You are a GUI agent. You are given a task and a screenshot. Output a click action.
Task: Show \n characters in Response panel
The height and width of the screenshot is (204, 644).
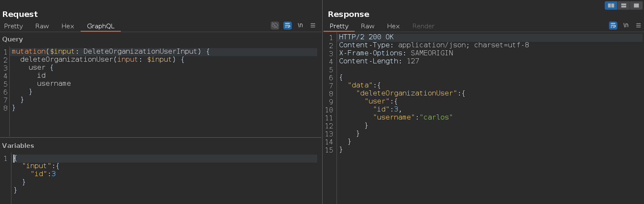point(626,25)
